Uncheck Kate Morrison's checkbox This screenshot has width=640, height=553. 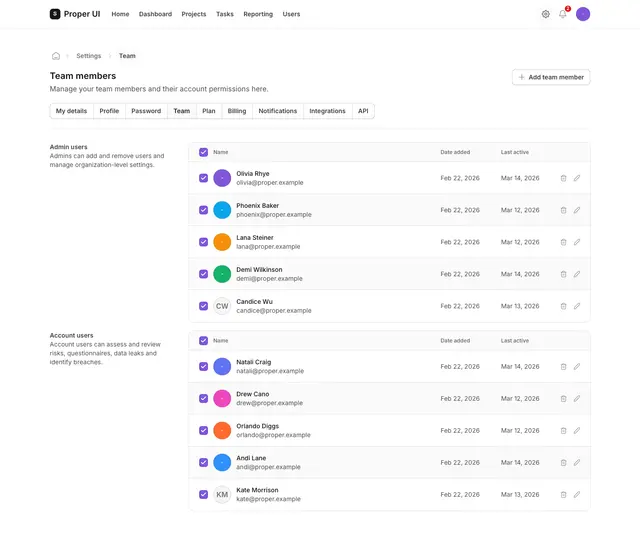click(203, 495)
